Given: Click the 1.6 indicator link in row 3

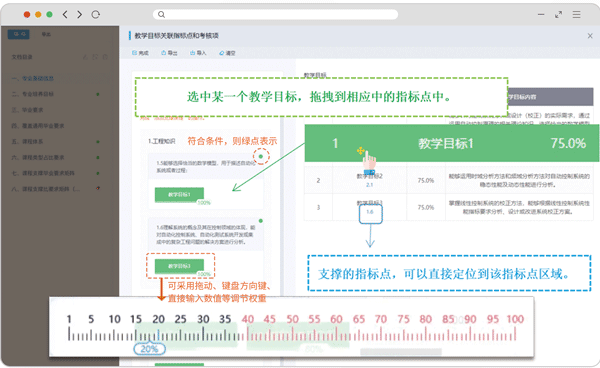Looking at the screenshot, I should click(370, 212).
